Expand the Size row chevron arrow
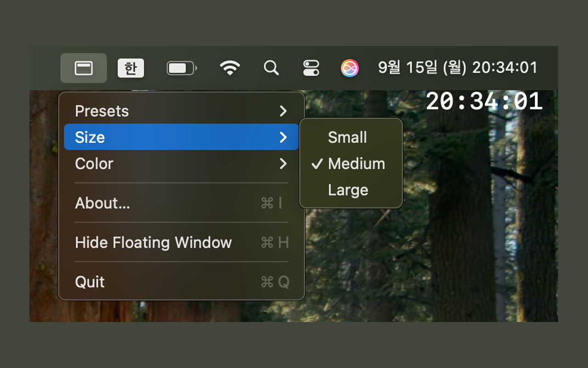This screenshot has height=368, width=588. point(283,137)
